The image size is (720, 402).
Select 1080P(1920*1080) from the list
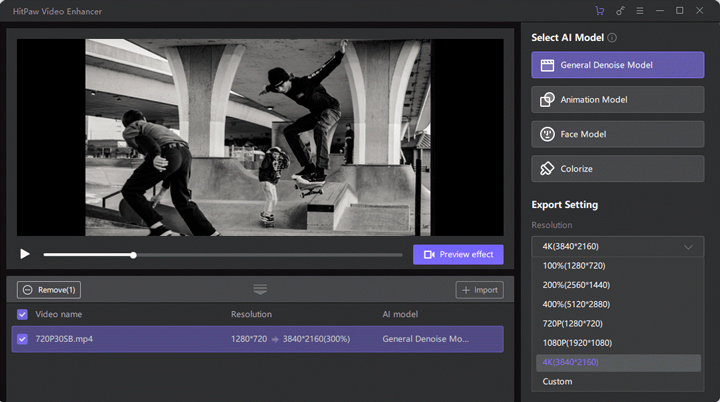(x=618, y=343)
